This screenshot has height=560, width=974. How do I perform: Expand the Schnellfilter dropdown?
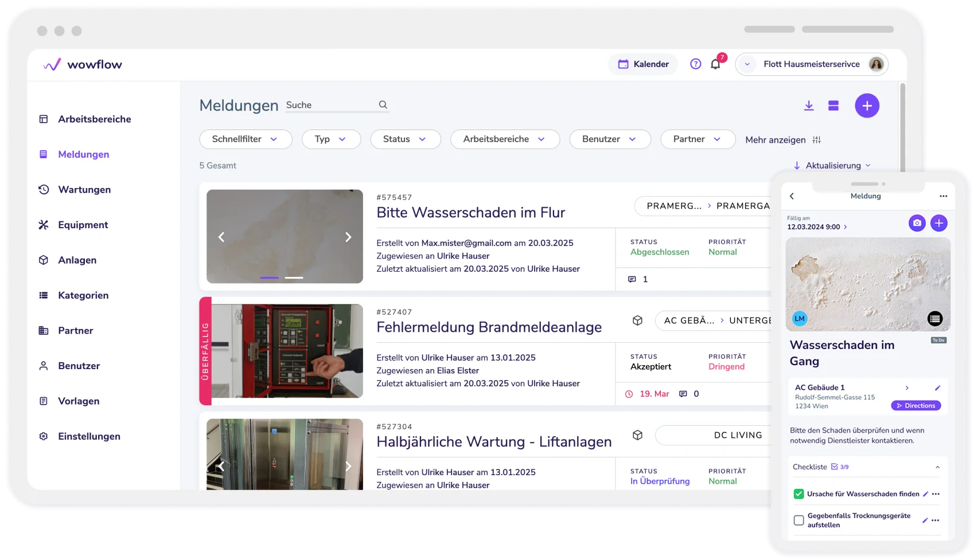(x=246, y=139)
